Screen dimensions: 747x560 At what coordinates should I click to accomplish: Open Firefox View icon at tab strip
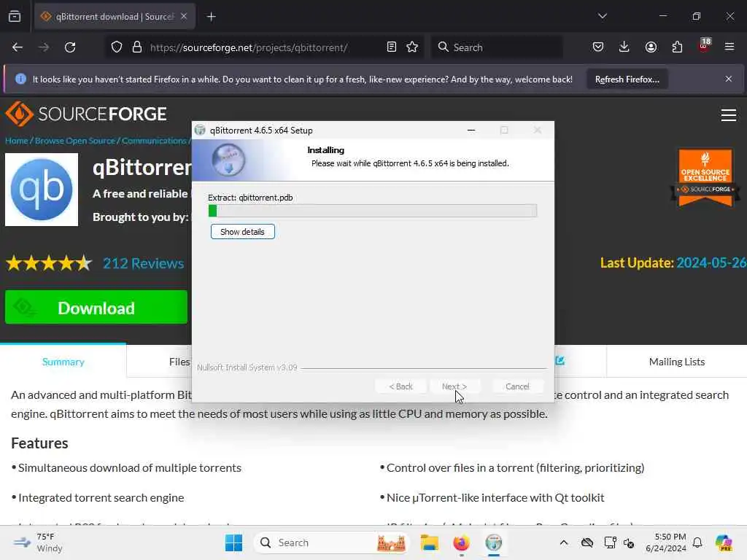15,17
